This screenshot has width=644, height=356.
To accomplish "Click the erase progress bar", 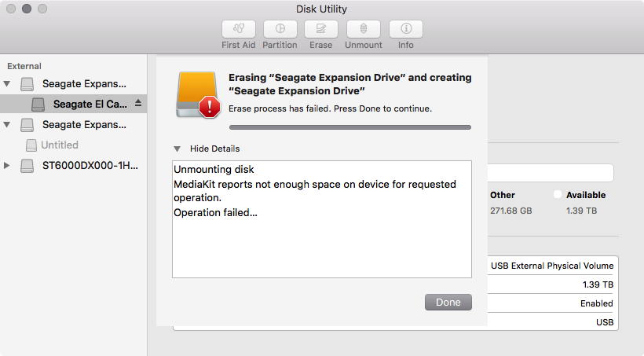I will pyautogui.click(x=349, y=127).
